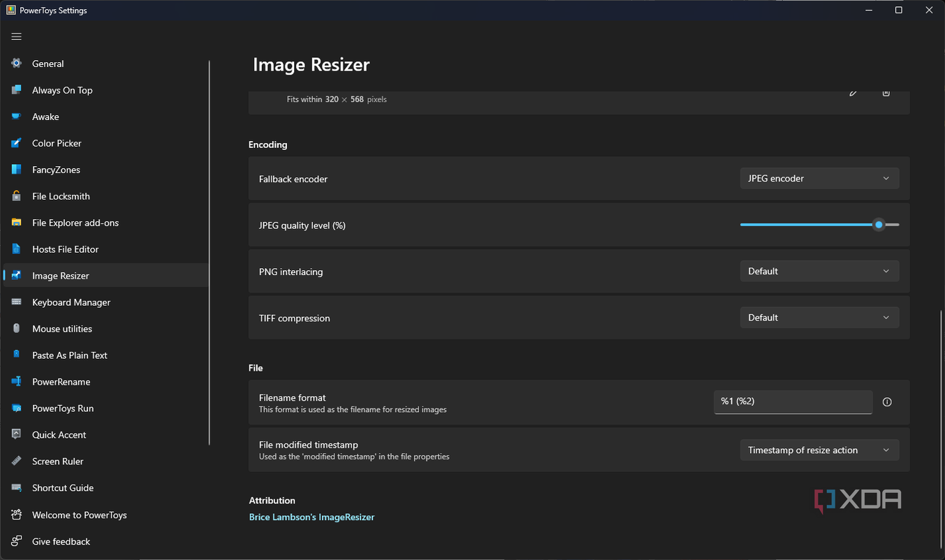
Task: Click the File Locksmith padlock icon
Action: click(17, 196)
